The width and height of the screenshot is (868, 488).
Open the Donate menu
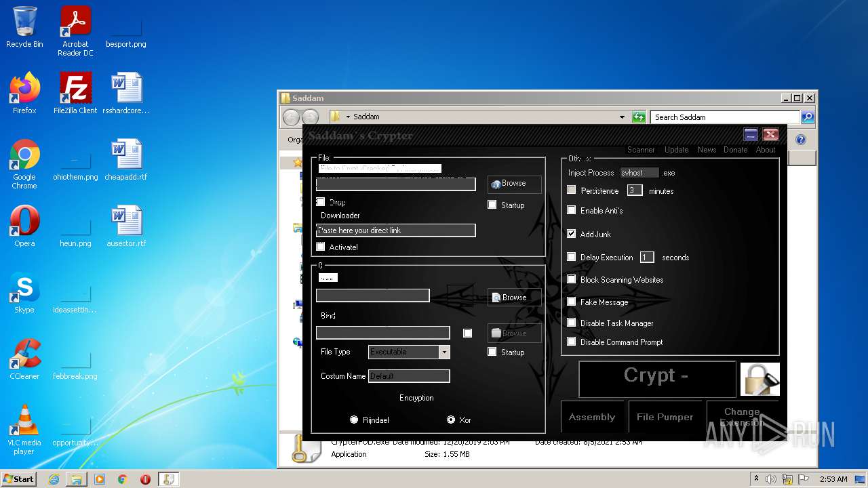735,150
